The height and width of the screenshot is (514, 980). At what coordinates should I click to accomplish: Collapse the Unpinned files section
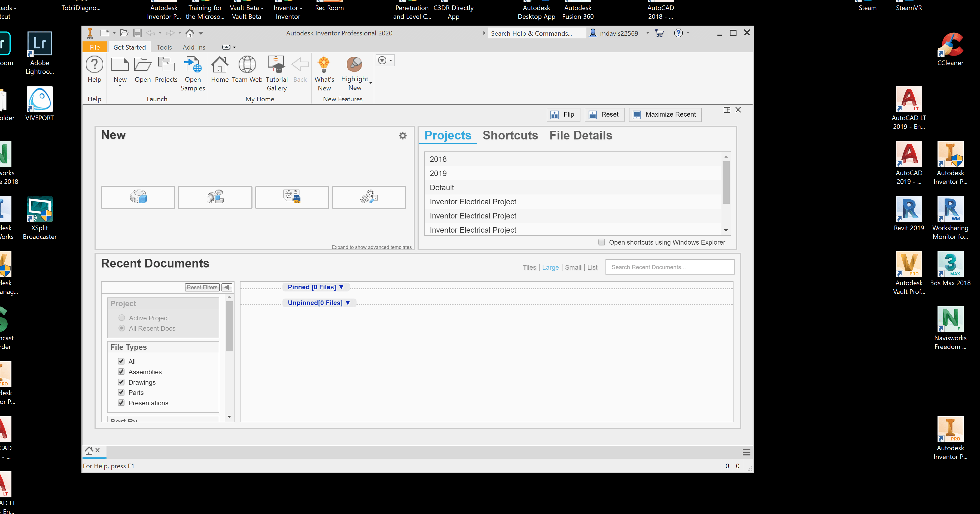348,302
